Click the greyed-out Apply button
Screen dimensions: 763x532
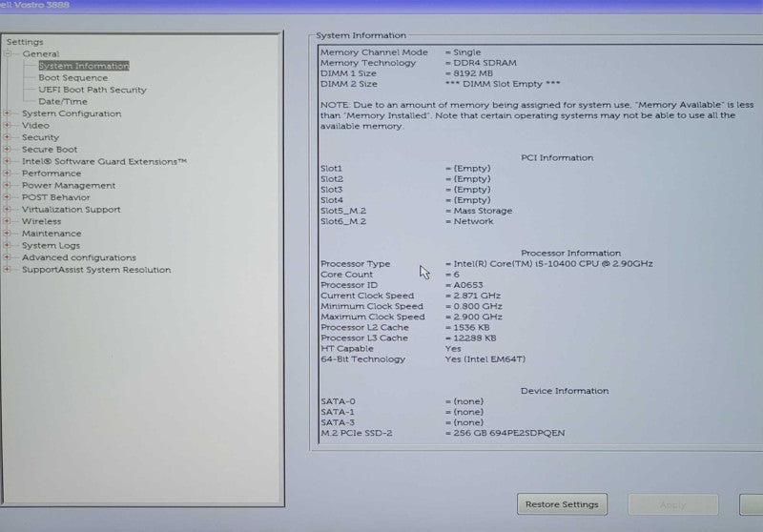click(673, 504)
